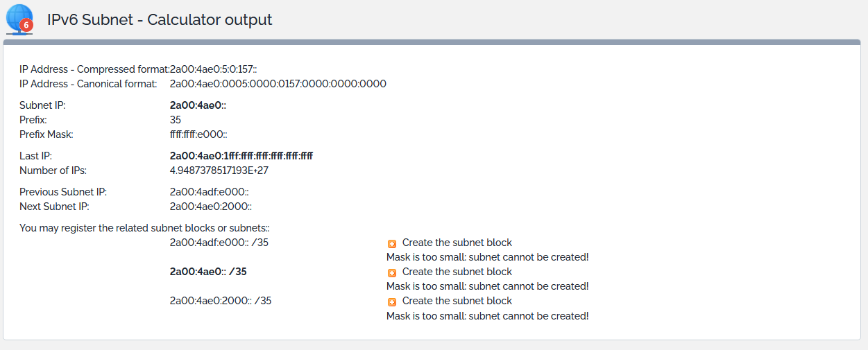Screen dimensions: 868x350
Task: Click the 2a00:4ae0:2000:: /35 subnet entry text
Action: (x=220, y=301)
